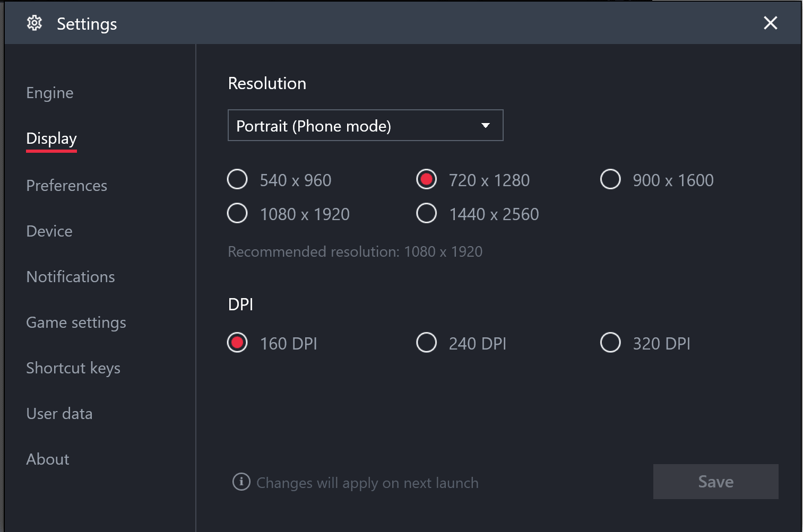Switch DPI to 240
Screen dimensions: 803x532
[427, 343]
